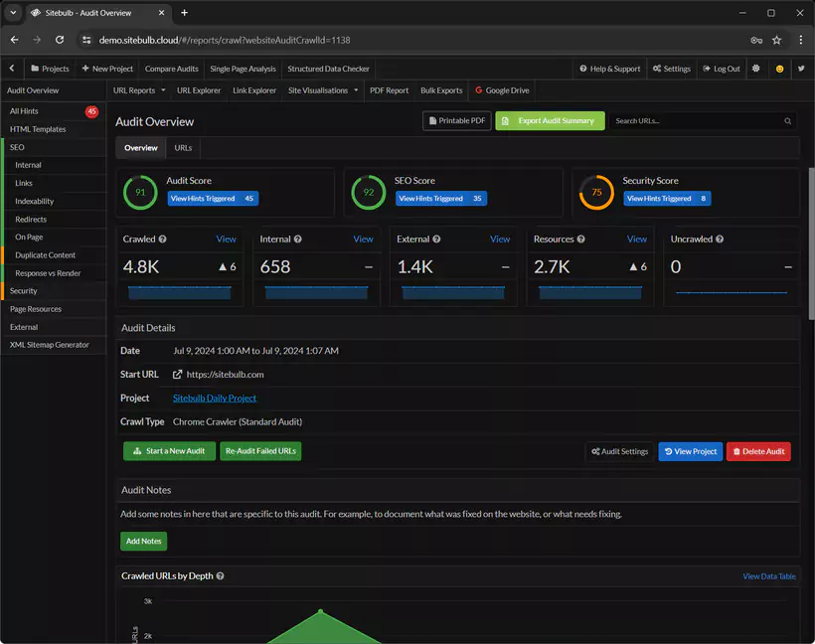Open Audit Settings
This screenshot has width=815, height=644.
[619, 451]
